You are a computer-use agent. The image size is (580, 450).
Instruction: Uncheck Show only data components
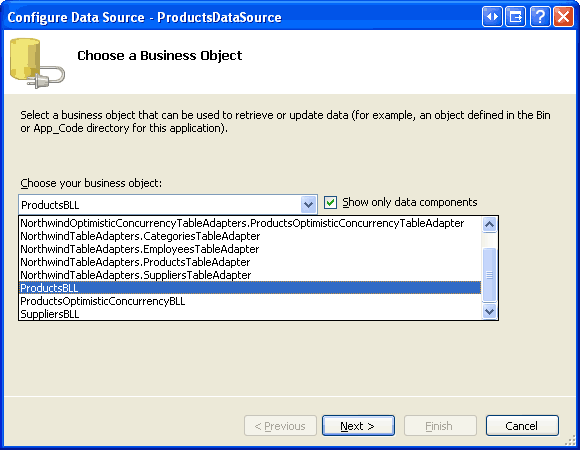(330, 203)
